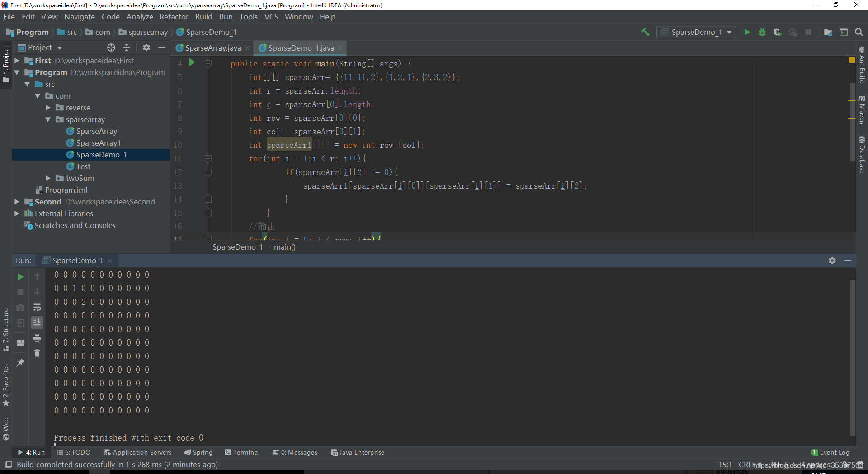Open Project panel settings gear
The image size is (868, 474).
coord(146,47)
